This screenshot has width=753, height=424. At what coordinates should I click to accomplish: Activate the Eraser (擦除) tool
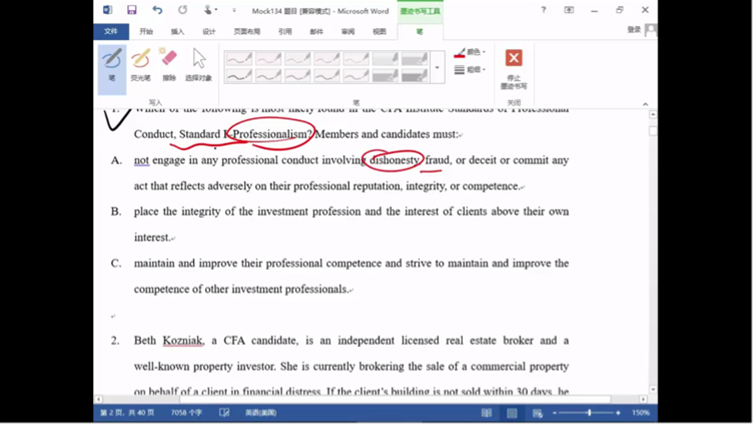click(x=169, y=64)
